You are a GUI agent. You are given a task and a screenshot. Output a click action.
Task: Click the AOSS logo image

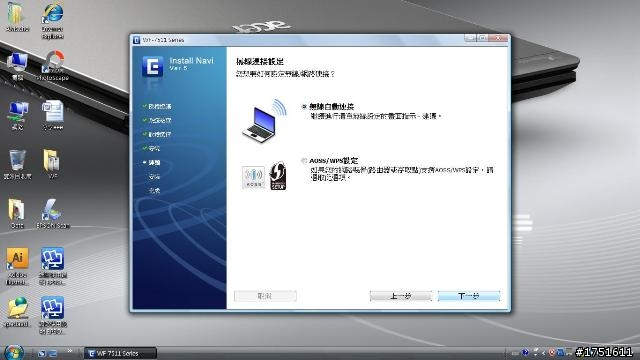253,177
